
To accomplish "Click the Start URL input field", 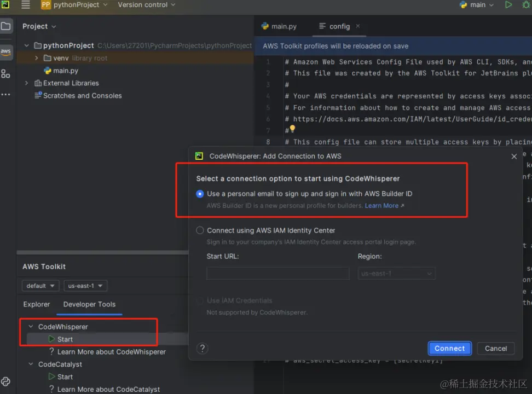I will pyautogui.click(x=278, y=273).
